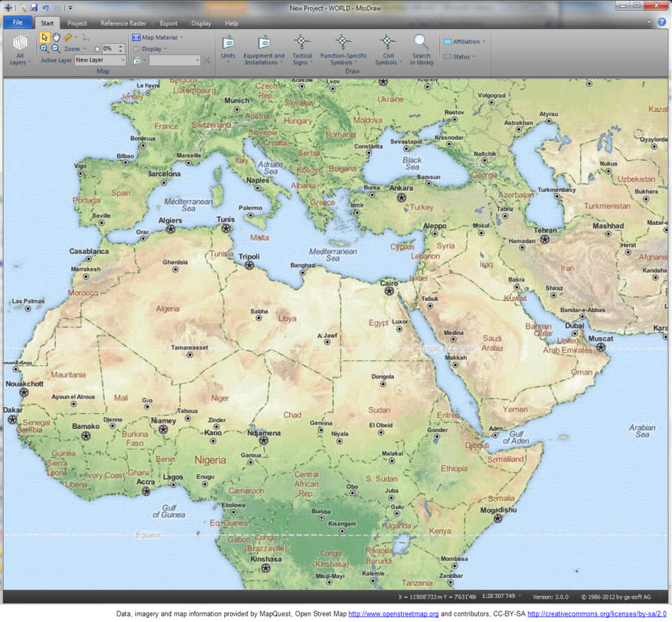
Task: Select the arrow selection tool
Action: (x=45, y=37)
